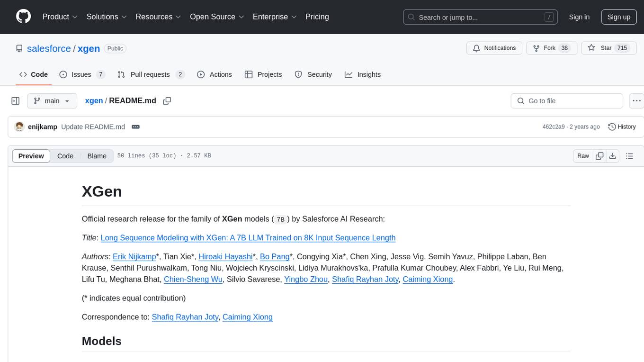
Task: Switch to the Security tab
Action: 313,74
